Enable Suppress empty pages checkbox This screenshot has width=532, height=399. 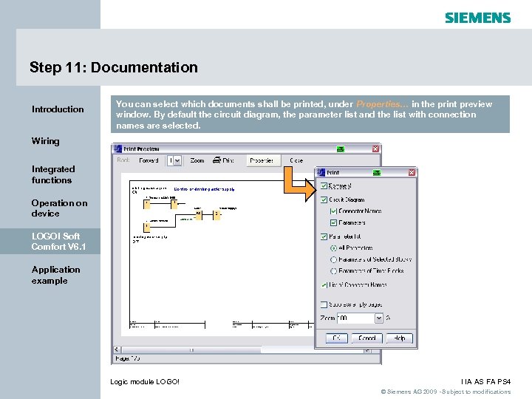[x=324, y=304]
